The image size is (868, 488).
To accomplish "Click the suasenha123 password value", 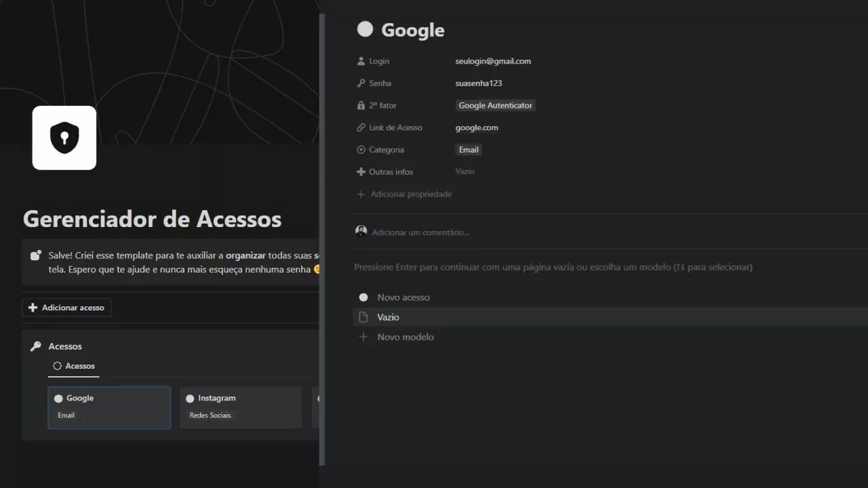I will pyautogui.click(x=479, y=83).
